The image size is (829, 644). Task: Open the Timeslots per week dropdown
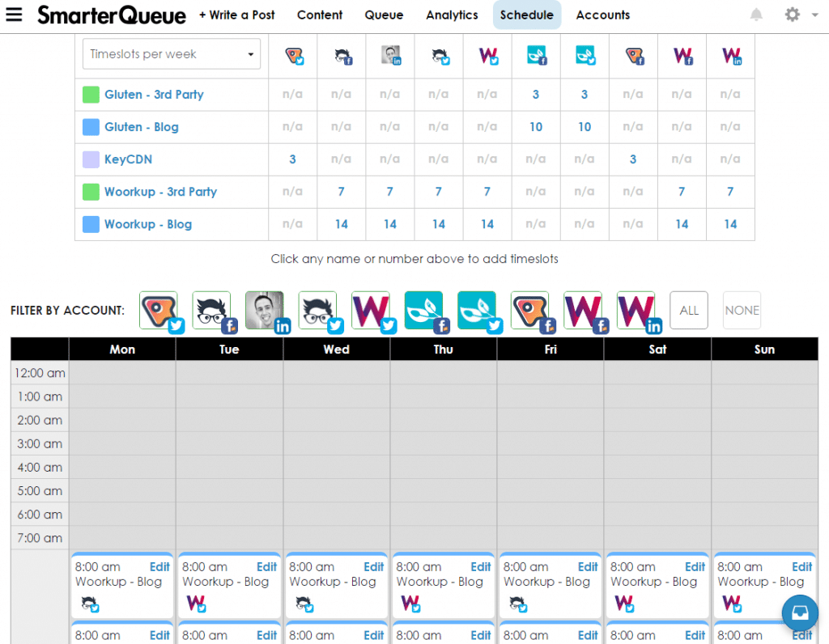(170, 53)
